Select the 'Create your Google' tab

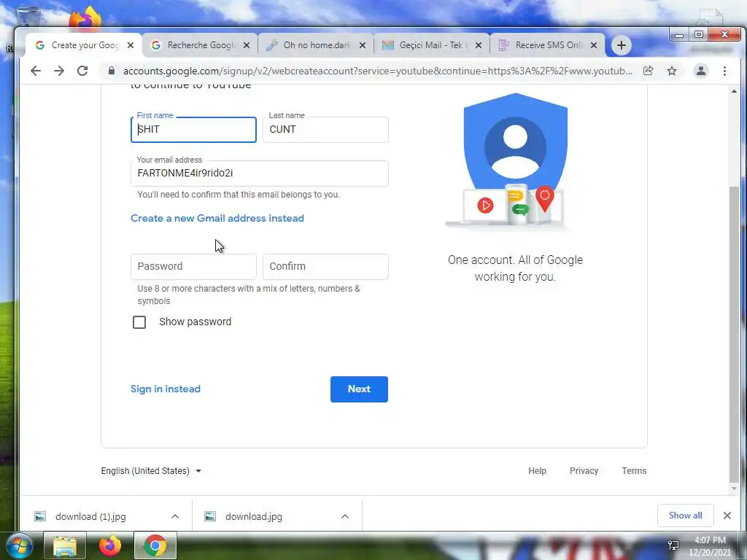[84, 45]
